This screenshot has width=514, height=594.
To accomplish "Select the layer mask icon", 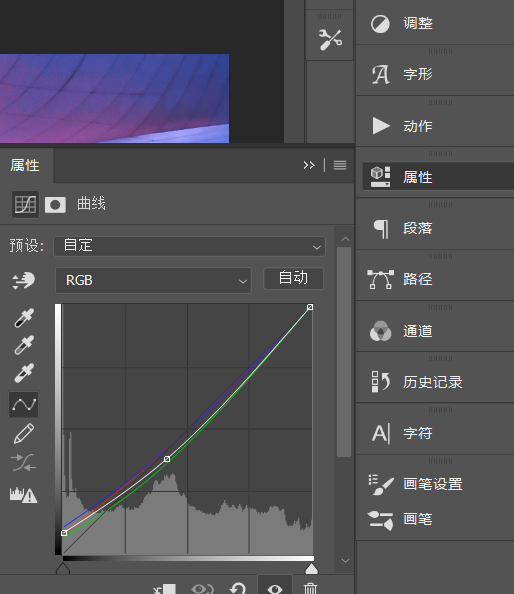I will pyautogui.click(x=55, y=205).
